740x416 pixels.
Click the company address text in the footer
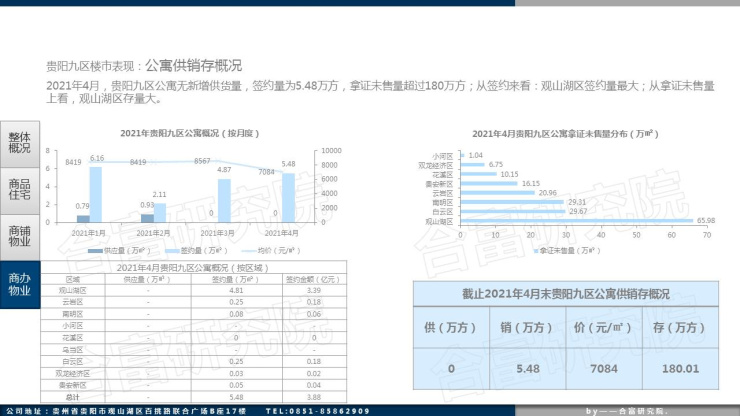pyautogui.click(x=126, y=411)
